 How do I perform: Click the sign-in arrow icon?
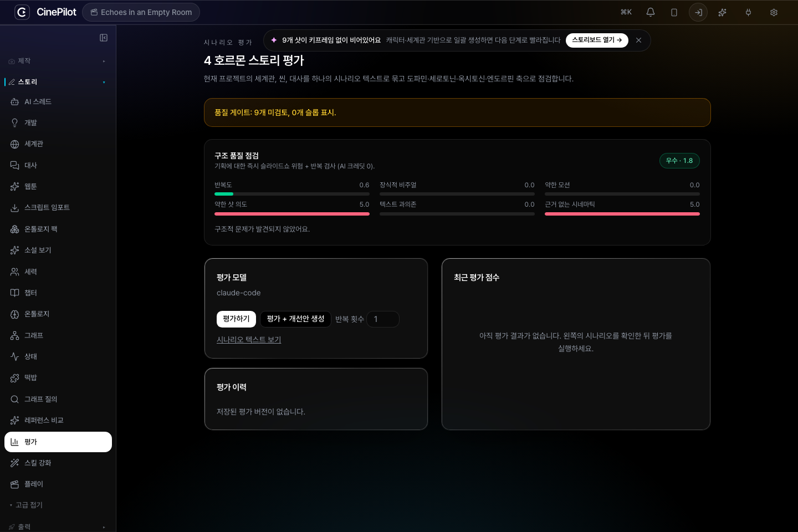[x=698, y=12]
